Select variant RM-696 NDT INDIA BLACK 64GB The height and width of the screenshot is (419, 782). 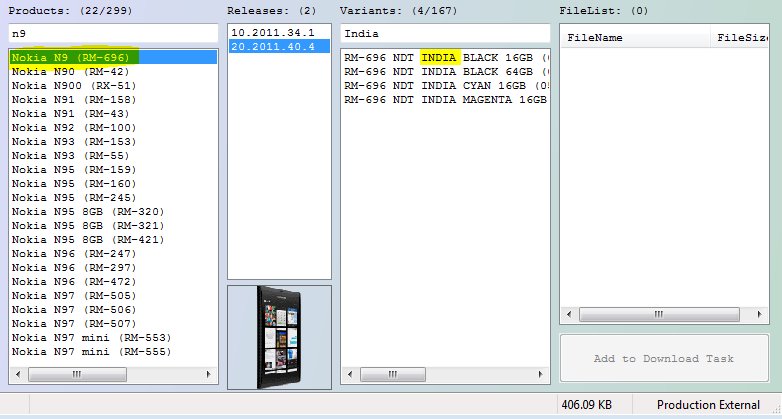point(445,71)
